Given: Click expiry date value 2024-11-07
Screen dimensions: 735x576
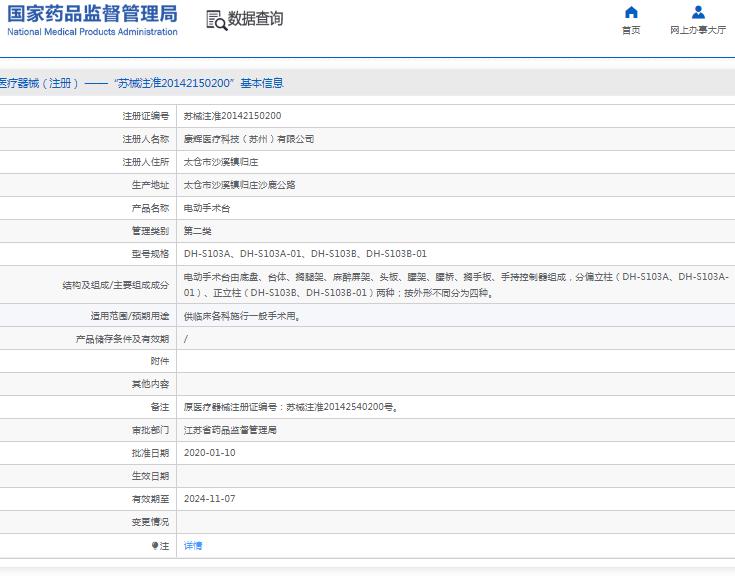Looking at the screenshot, I should 210,499.
